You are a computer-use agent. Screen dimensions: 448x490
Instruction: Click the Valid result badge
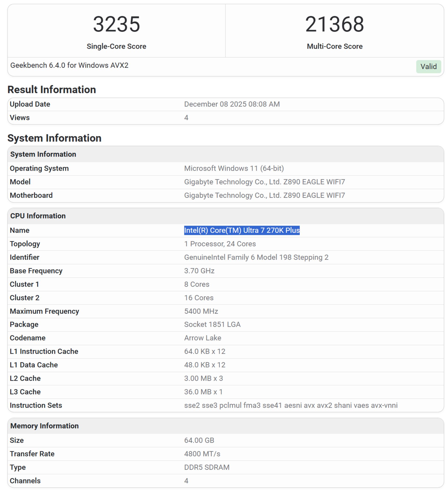pos(429,66)
